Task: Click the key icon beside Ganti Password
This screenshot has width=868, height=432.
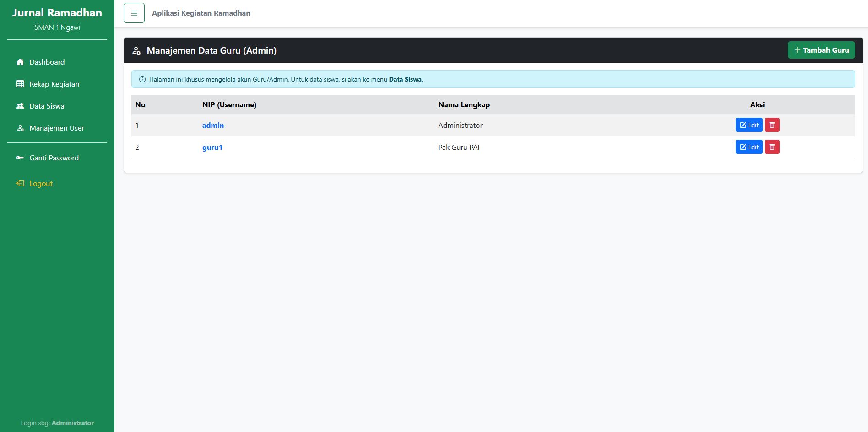Action: (x=20, y=158)
